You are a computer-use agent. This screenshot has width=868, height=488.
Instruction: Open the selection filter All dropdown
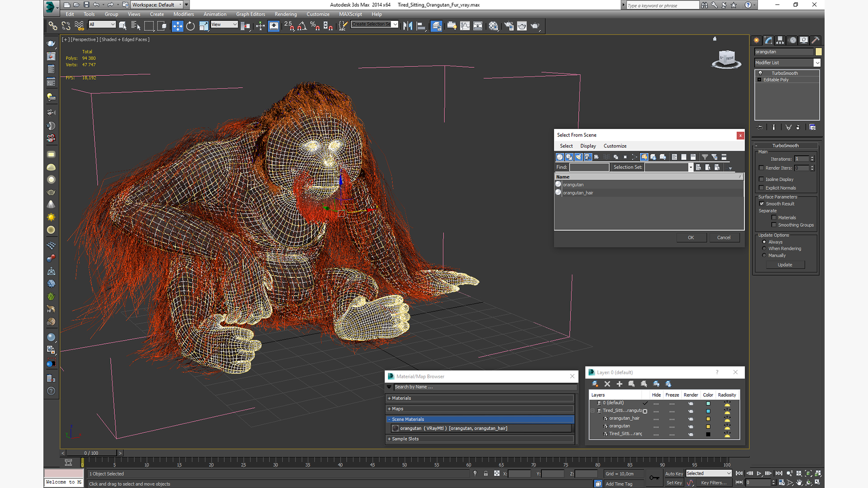[102, 24]
